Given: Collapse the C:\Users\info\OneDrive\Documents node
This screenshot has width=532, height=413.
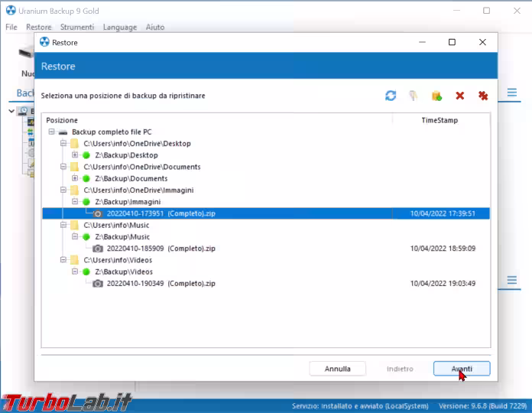Looking at the screenshot, I should click(63, 166).
